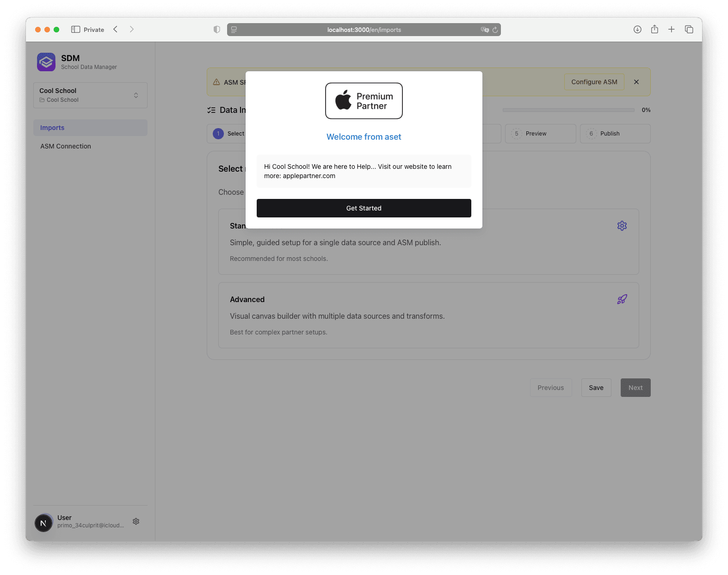Click the Get Started button

pyautogui.click(x=364, y=208)
